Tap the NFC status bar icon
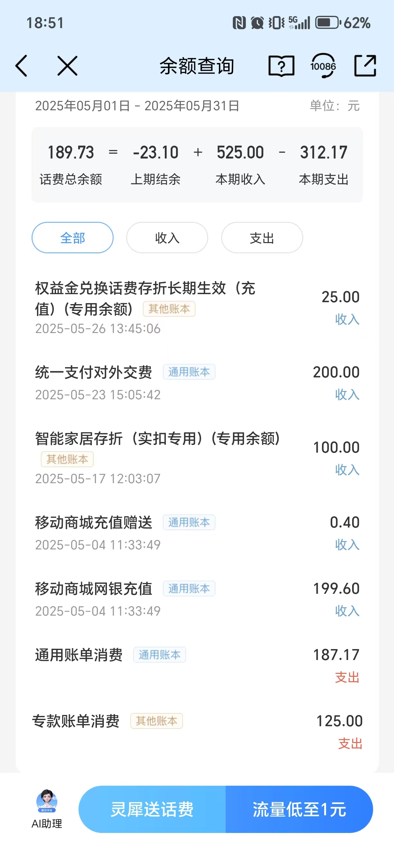 pyautogui.click(x=239, y=23)
